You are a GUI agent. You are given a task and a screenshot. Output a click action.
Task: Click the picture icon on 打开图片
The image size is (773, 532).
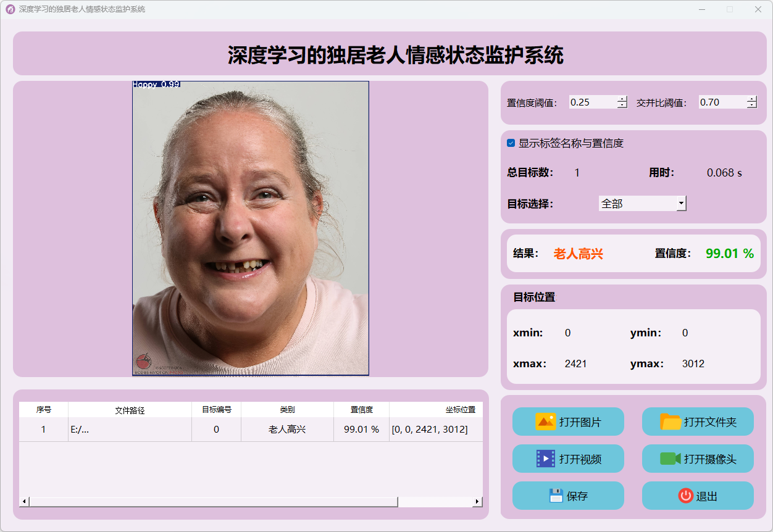pos(546,422)
